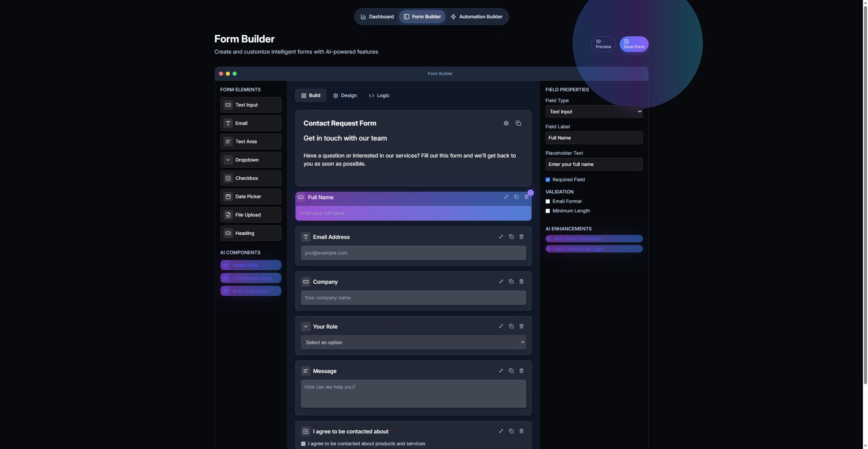Click Add Smart Validation
Image resolution: width=868 pixels, height=449 pixels.
tap(594, 239)
